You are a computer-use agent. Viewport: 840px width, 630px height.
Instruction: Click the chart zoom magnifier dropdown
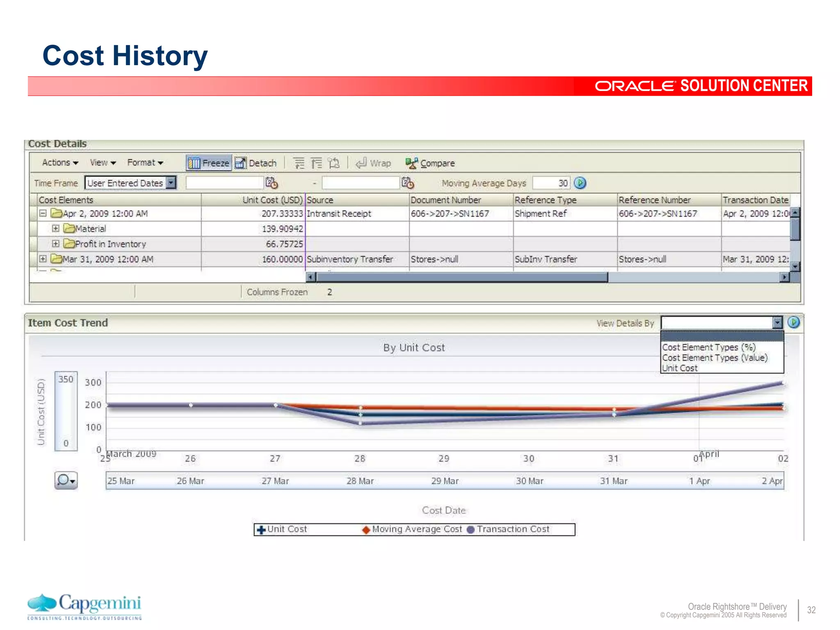coord(66,480)
